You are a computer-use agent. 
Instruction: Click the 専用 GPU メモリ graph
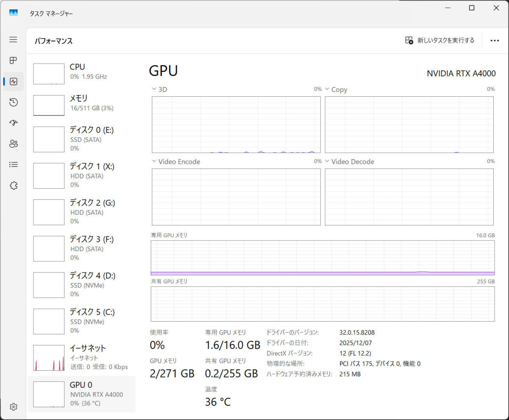coord(323,258)
